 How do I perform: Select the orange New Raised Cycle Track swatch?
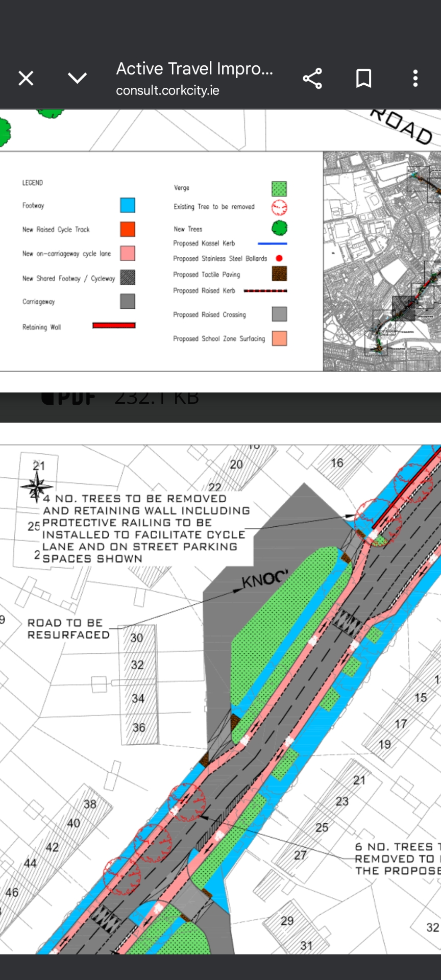[128, 229]
